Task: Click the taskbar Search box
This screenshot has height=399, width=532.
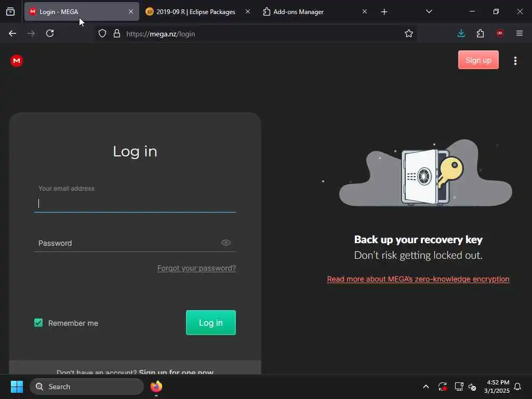Action: click(x=87, y=387)
